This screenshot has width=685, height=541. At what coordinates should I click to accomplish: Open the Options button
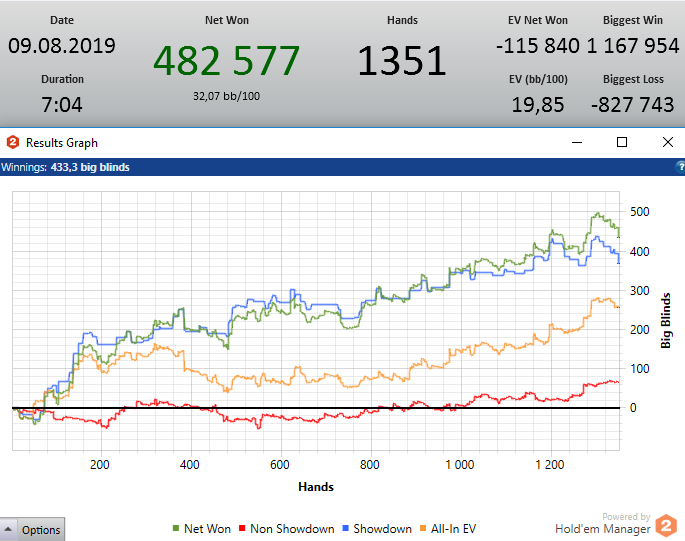(41, 530)
